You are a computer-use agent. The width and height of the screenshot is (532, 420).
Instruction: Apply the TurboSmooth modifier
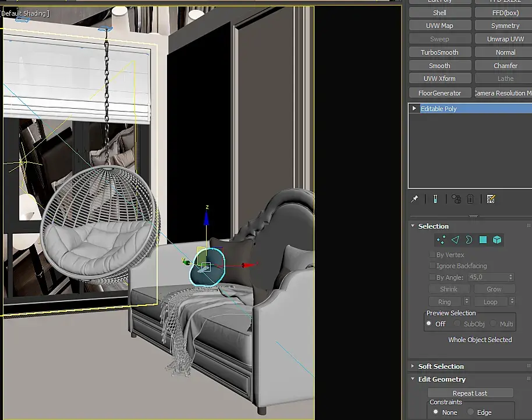(439, 52)
